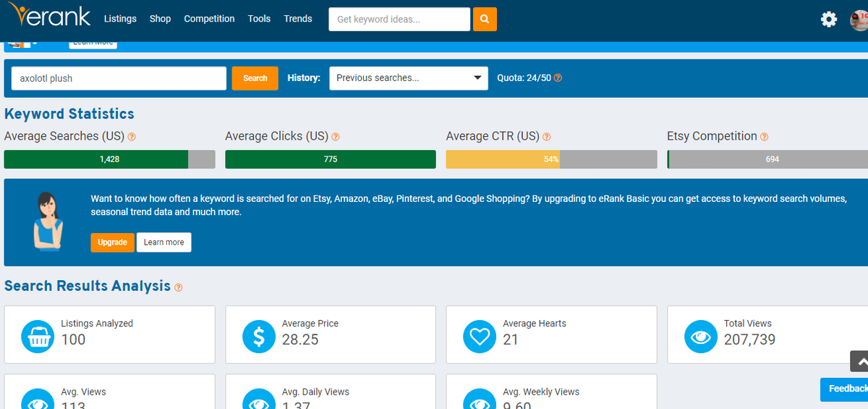Click the Listings Analyzed value 100
The image size is (868, 409).
[73, 340]
